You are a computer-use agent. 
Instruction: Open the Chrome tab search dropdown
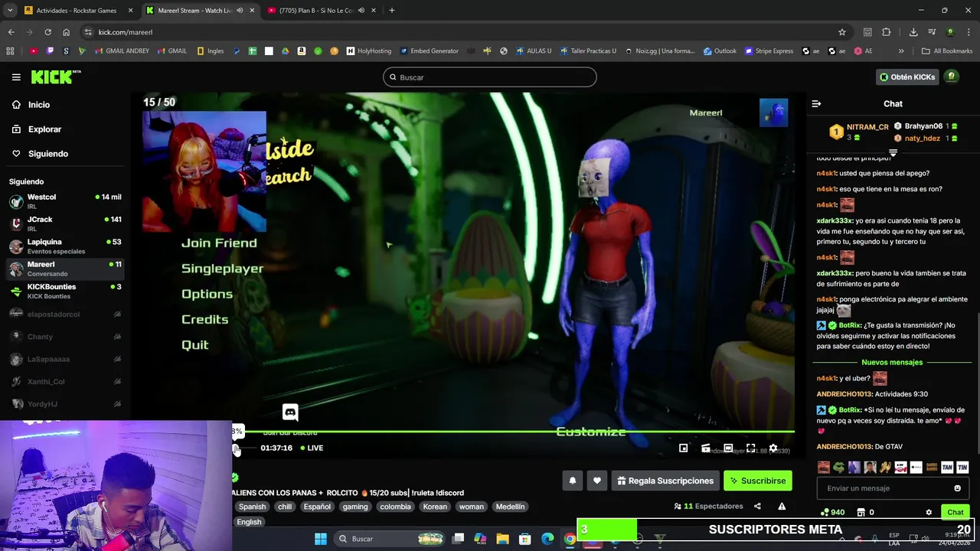9,11
